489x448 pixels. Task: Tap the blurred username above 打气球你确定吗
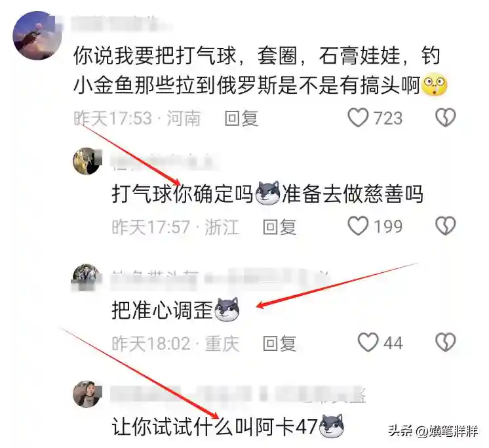point(165,161)
